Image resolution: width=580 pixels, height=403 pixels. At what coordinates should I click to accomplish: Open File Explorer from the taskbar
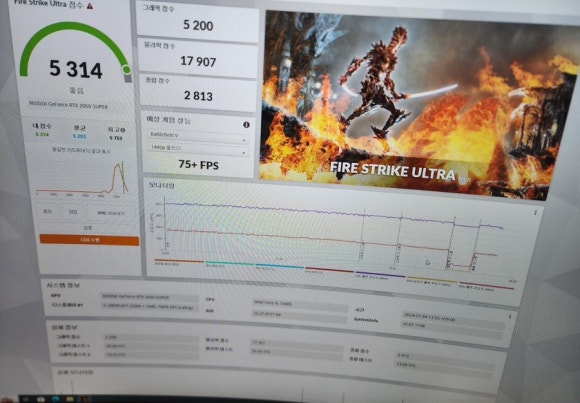click(69, 399)
